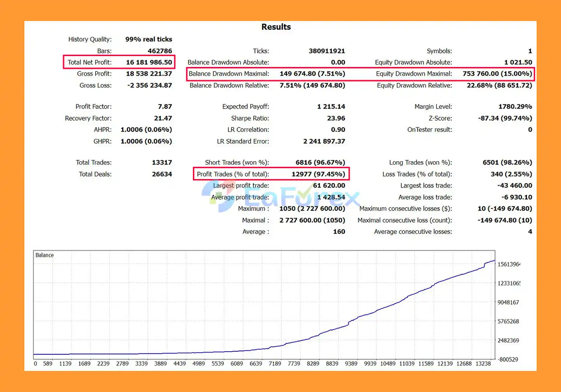The width and height of the screenshot is (561, 392).
Task: Click the EaForex watermark logo
Action: tap(280, 196)
